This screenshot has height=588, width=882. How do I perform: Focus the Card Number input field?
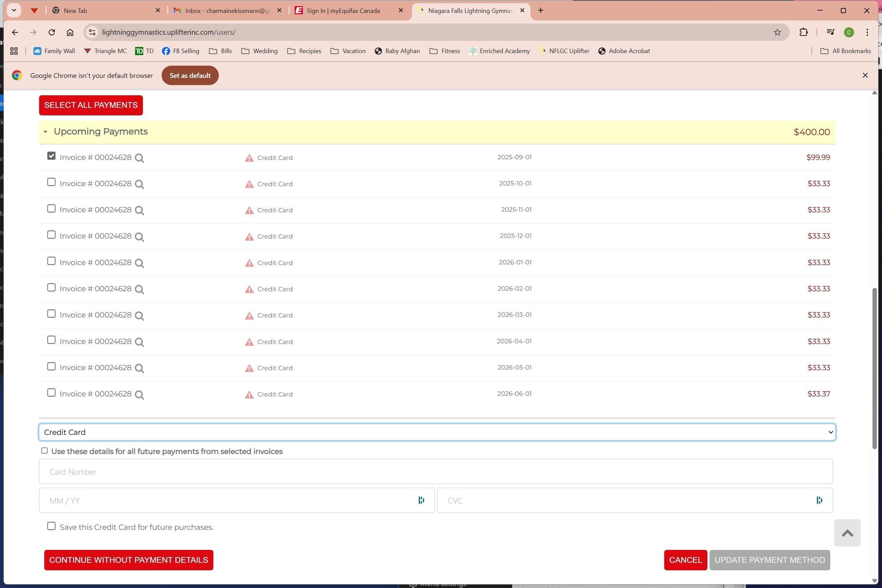coord(435,471)
